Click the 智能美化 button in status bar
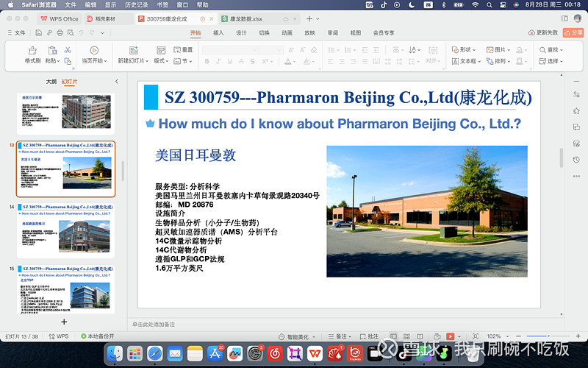 (297, 336)
